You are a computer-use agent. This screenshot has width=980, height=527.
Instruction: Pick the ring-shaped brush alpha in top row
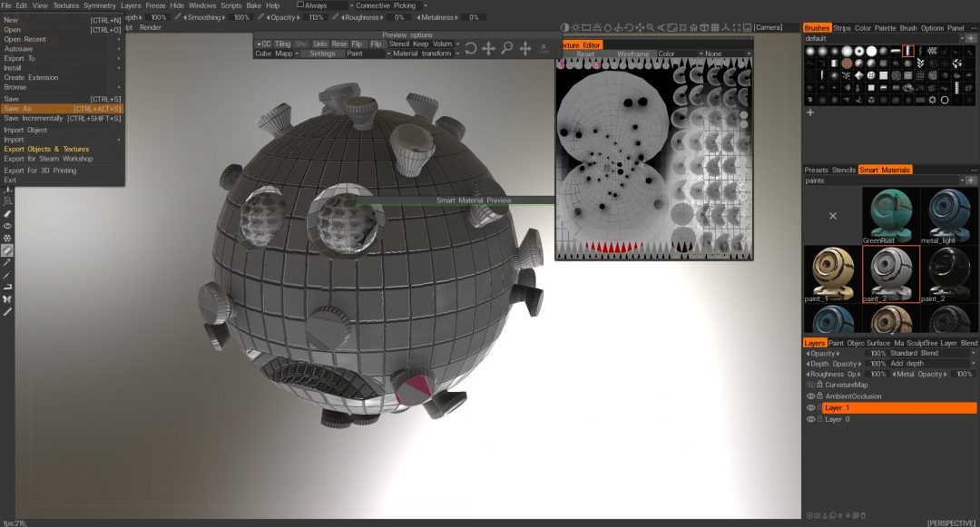pos(859,51)
